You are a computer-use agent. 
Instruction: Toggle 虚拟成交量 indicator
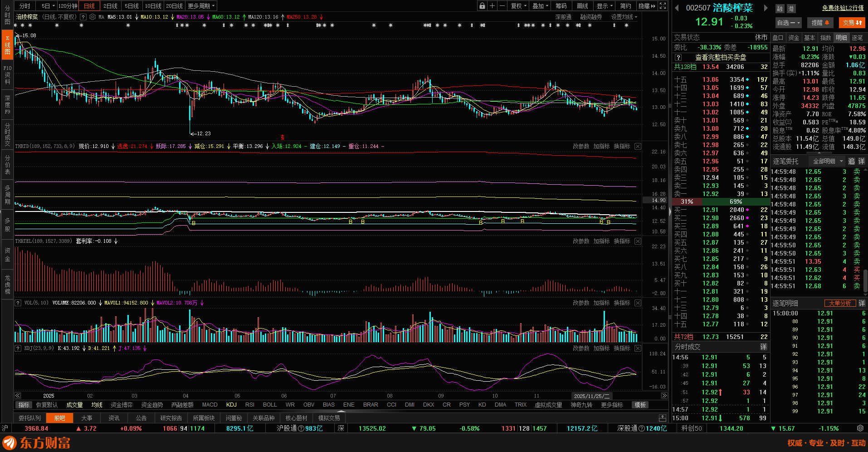point(548,405)
